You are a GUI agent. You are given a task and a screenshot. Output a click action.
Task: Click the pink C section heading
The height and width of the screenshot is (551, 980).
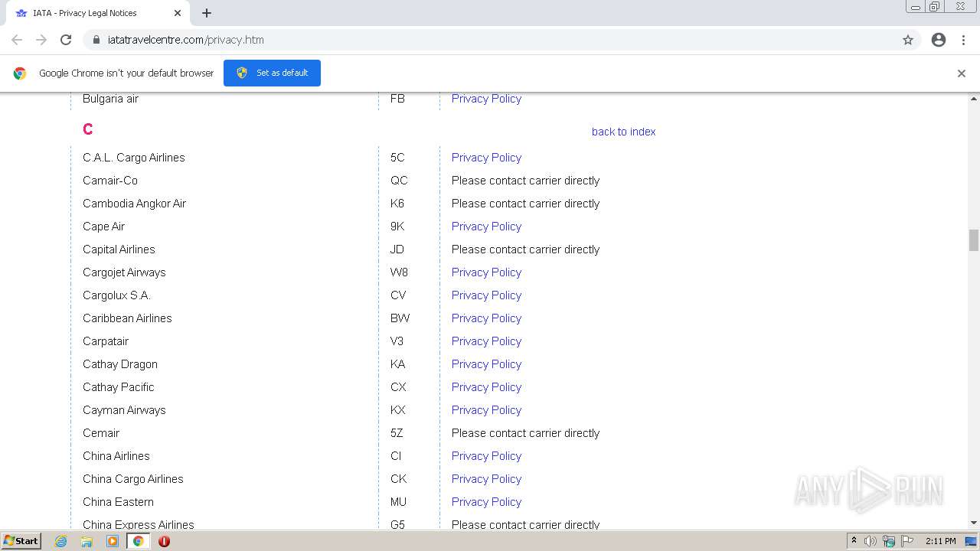tap(88, 129)
